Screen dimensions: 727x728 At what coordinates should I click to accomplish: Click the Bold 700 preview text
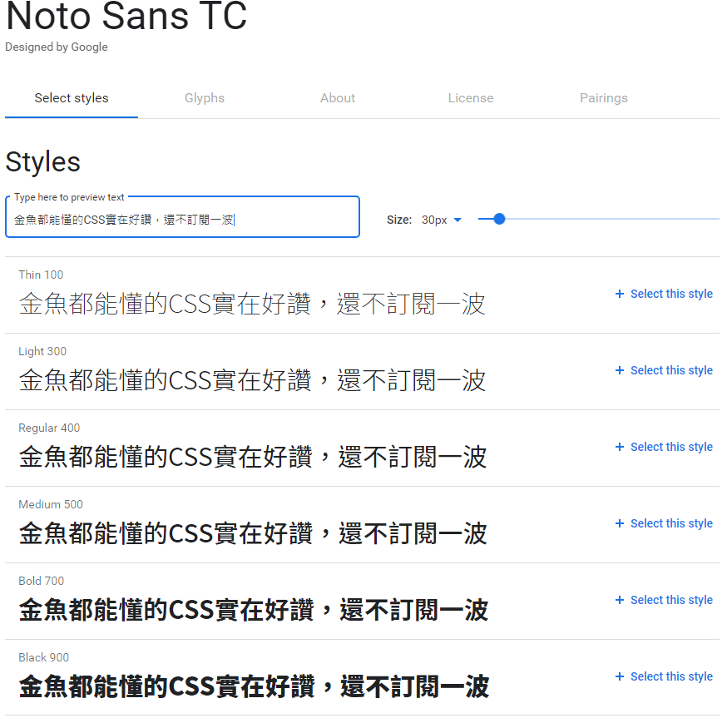pos(254,611)
